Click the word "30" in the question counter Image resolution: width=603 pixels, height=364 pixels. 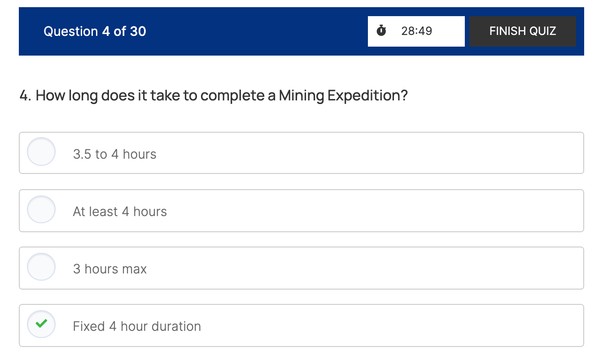tap(138, 31)
